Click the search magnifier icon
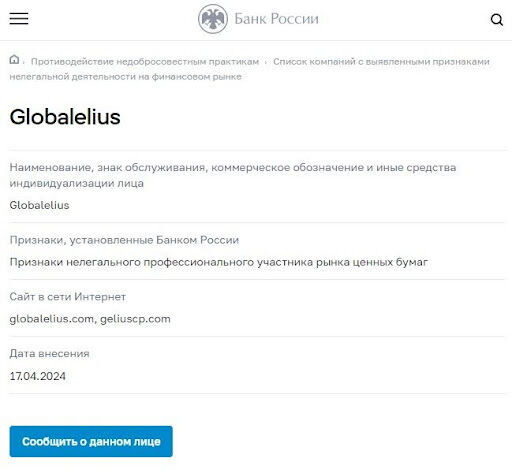Image resolution: width=512 pixels, height=473 pixels. pos(497,20)
